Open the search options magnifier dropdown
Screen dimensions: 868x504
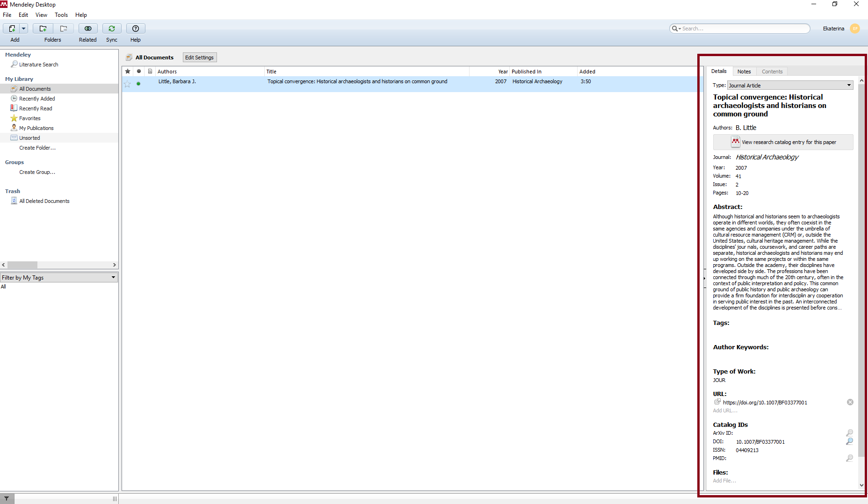(x=676, y=29)
